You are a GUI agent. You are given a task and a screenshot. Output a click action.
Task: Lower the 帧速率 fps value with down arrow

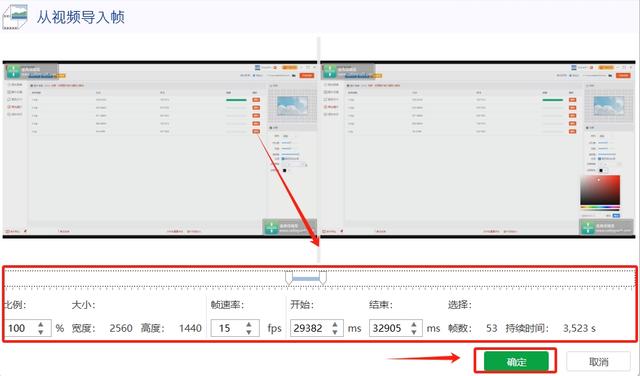249,332
